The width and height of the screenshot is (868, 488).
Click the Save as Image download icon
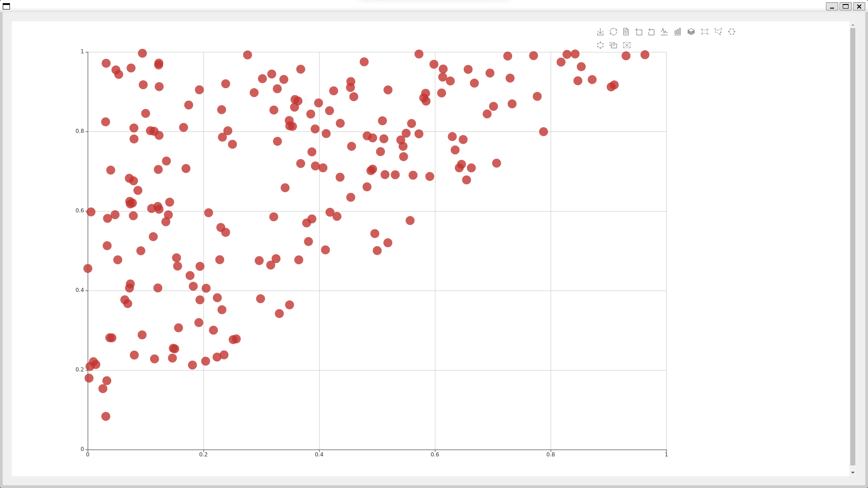pyautogui.click(x=600, y=32)
